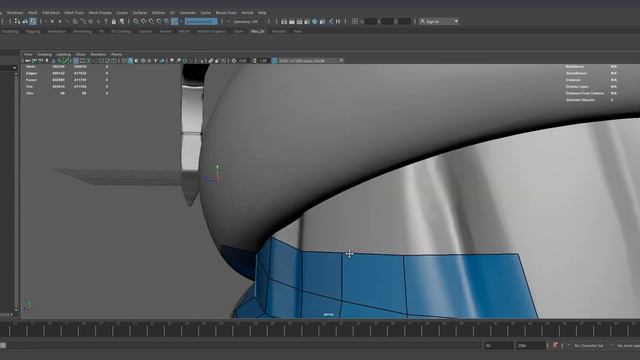Click the exposure icon in panel toolbar
Screen dimensions: 640x360
[x=233, y=61]
